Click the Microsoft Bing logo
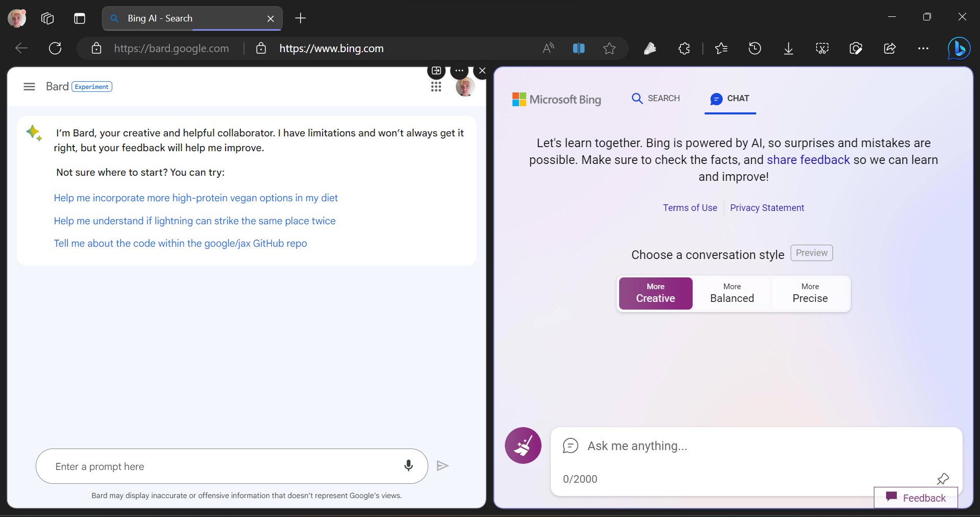The image size is (980, 517). pyautogui.click(x=557, y=99)
